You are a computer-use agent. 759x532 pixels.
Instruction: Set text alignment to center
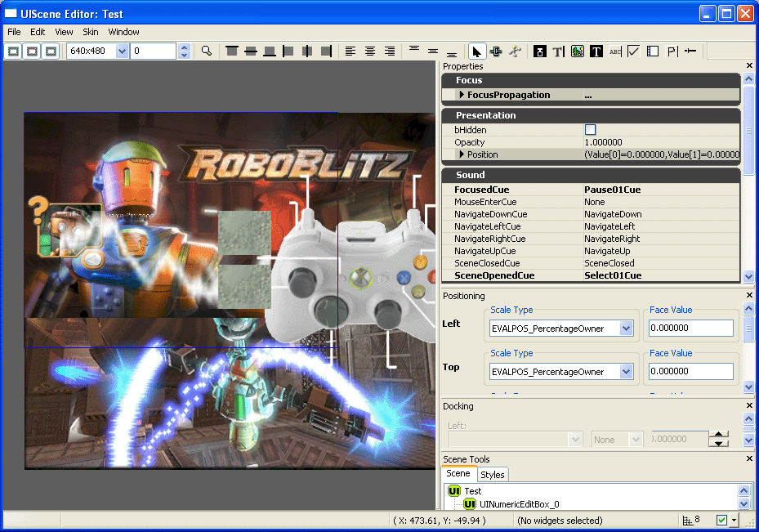[370, 51]
